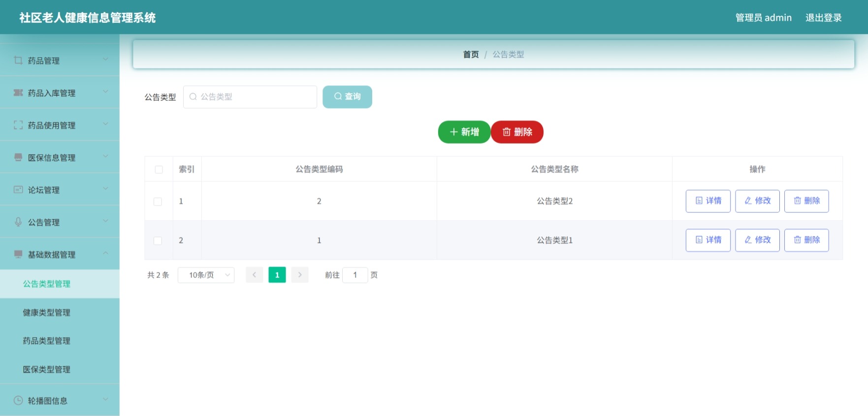Expand the 药品入库管理 menu chevron
868x416 pixels.
(105, 92)
